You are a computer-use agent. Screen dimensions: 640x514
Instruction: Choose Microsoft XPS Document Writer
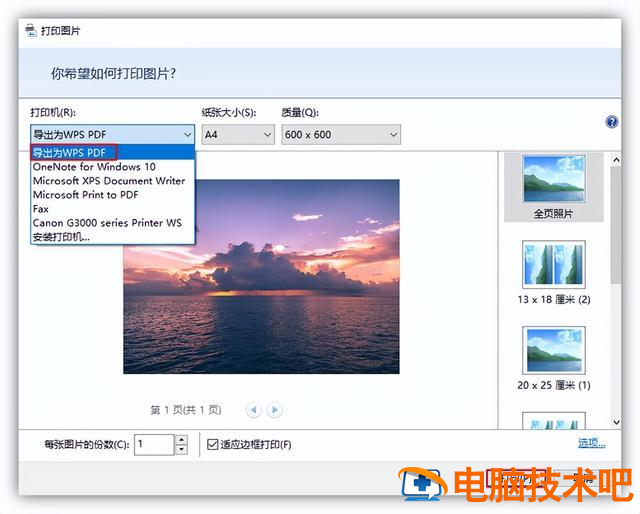(113, 180)
